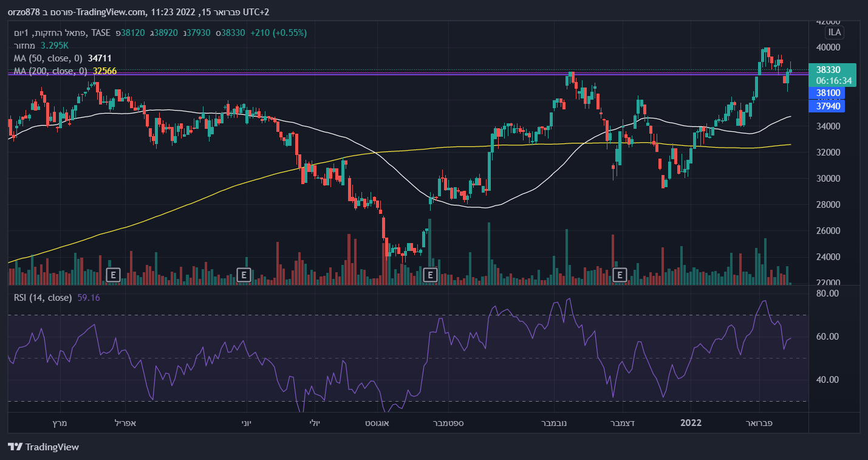Click the פברואר label on the time axis

(x=758, y=422)
